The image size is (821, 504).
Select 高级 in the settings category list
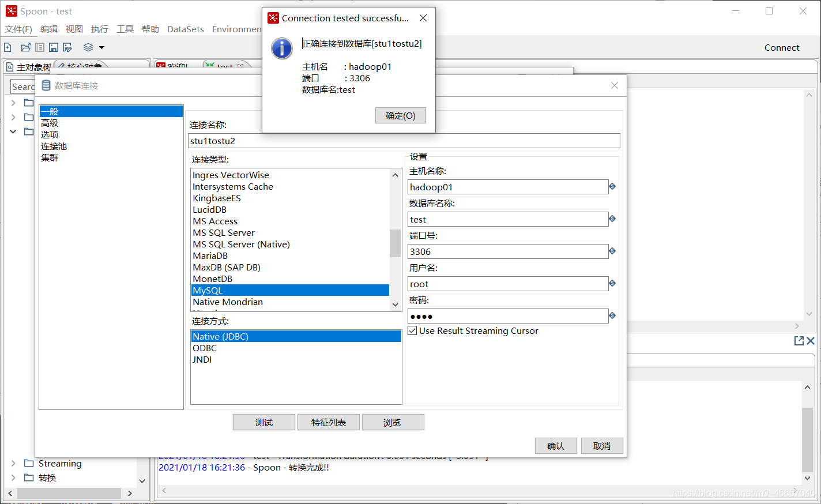[x=111, y=123]
